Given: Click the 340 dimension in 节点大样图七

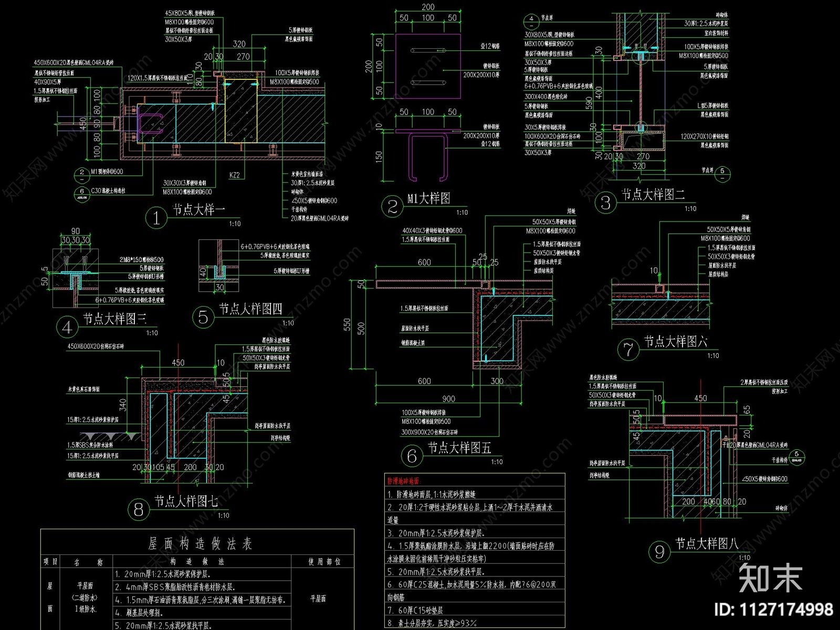Looking at the screenshot, I should click(123, 405).
